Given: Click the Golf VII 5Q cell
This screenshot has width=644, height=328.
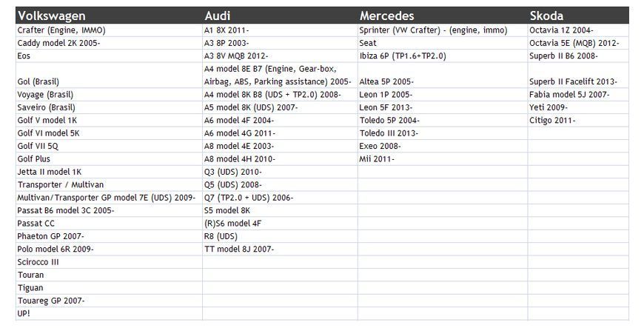Looking at the screenshot, I should click(x=109, y=147).
